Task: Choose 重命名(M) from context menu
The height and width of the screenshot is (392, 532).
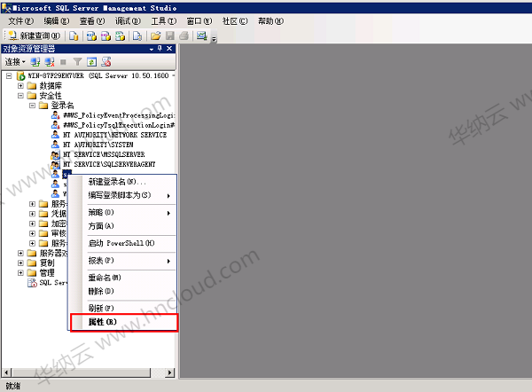Action: point(123,278)
